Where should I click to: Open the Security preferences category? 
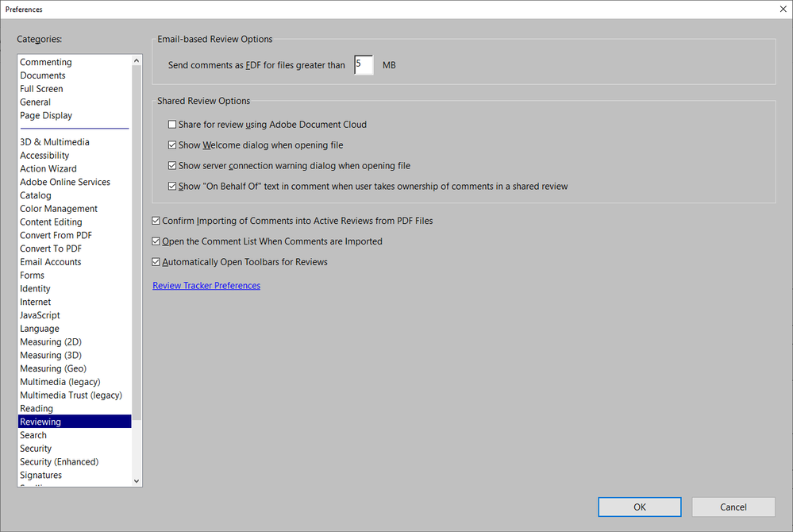click(x=36, y=448)
